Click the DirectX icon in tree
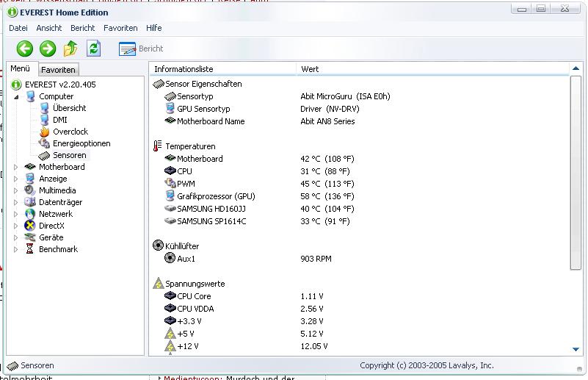Screen dimensions: 588x380 click(x=29, y=226)
